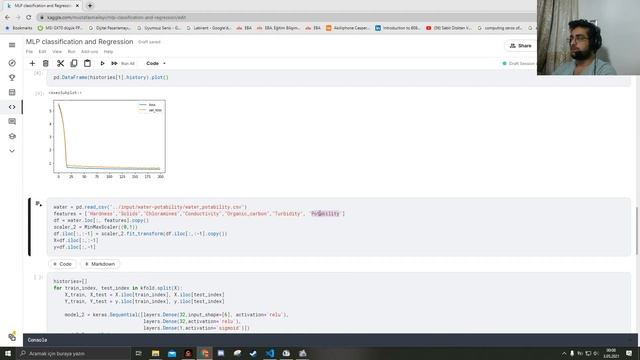
Task: Click the histories[1] plot code cell
Action: click(x=339, y=78)
